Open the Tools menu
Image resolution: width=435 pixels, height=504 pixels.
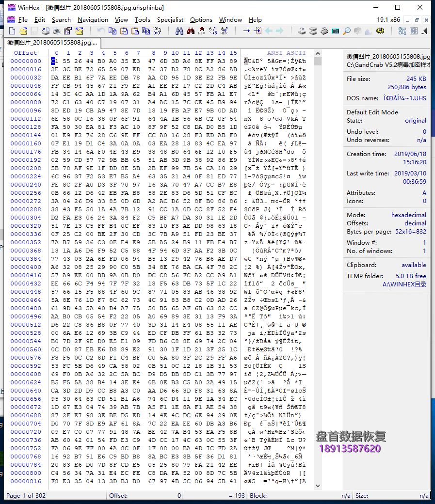[142, 19]
